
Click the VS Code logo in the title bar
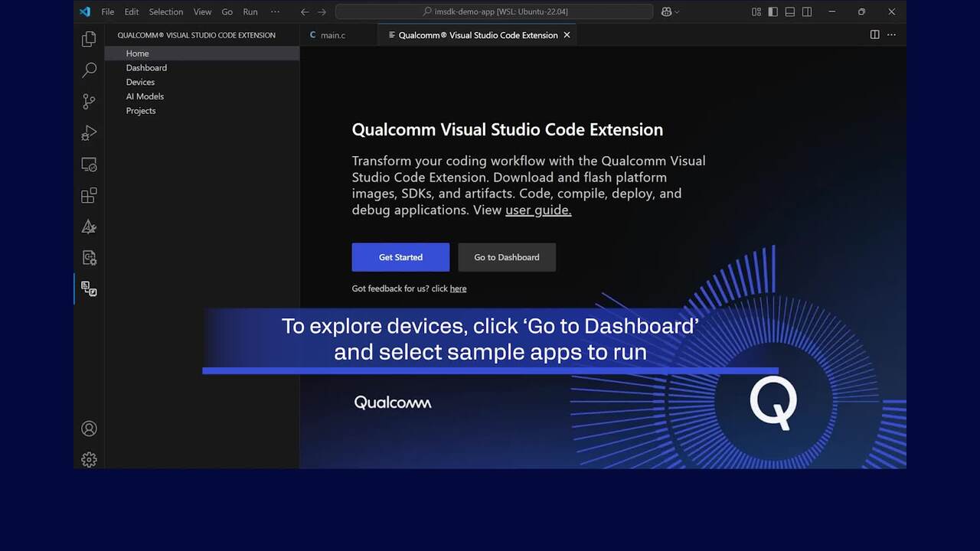tap(85, 11)
